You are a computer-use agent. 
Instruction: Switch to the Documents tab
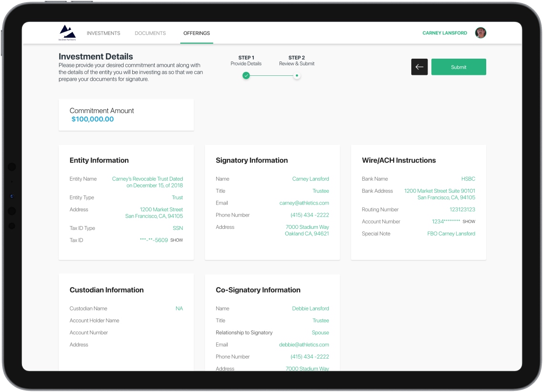(x=150, y=33)
